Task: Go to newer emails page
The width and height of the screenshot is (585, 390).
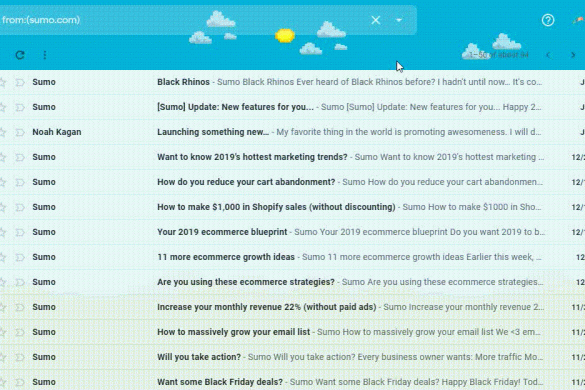Action: click(x=548, y=55)
